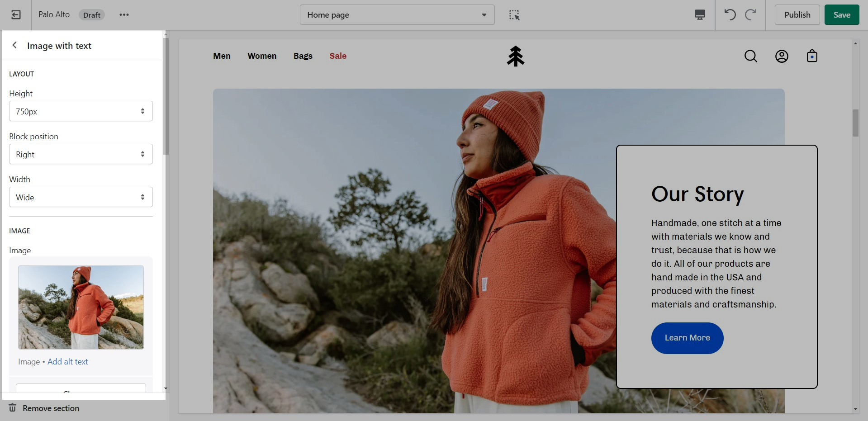
Task: Click the storefront search magnifier icon
Action: click(751, 56)
